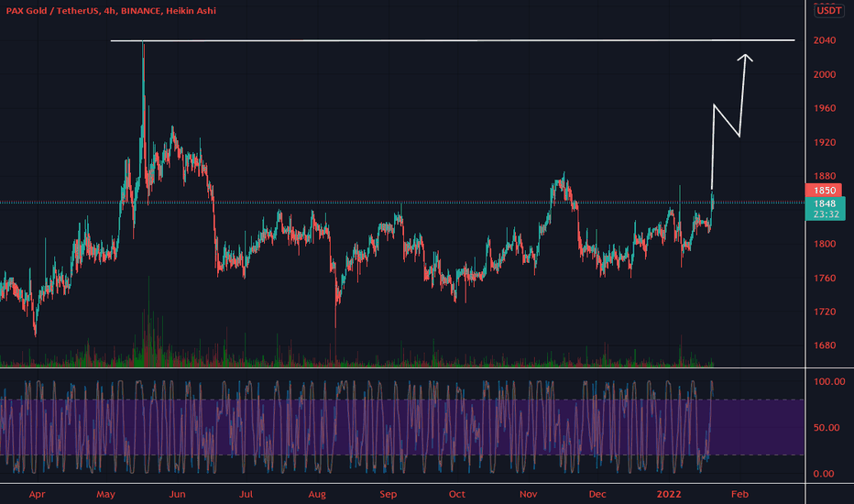Click the 2022 label on time axis
854x504 pixels.
(669, 494)
